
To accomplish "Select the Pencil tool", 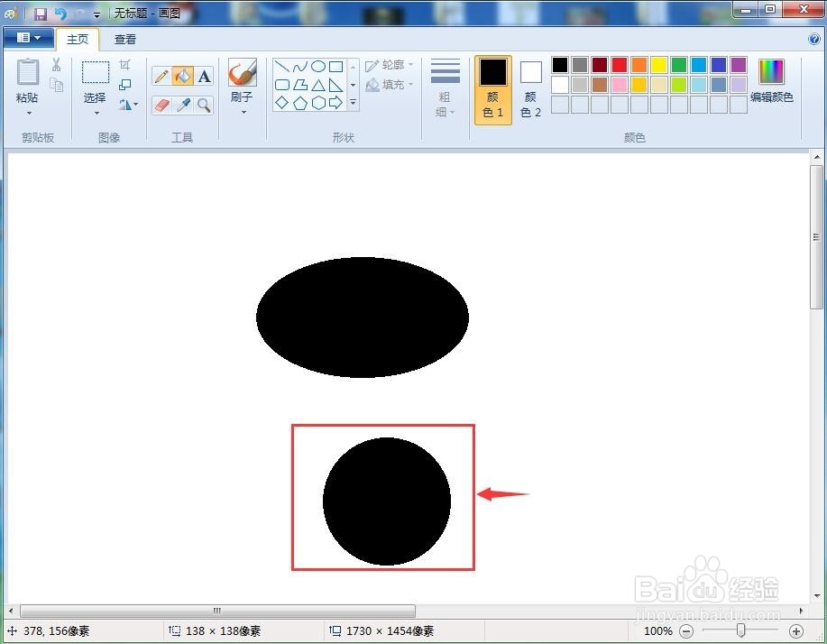I will point(161,77).
